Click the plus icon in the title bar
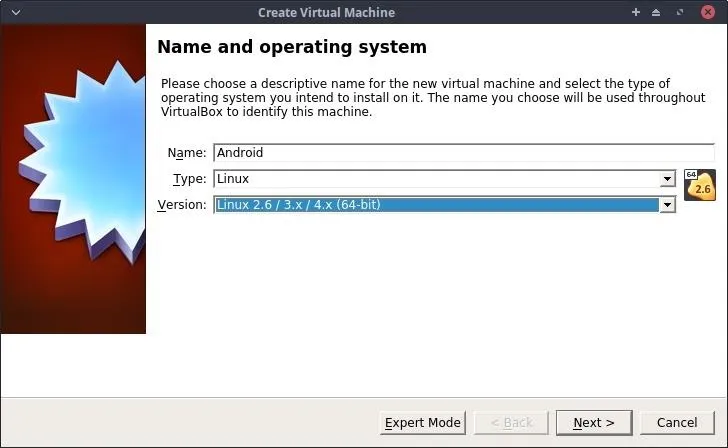The image size is (728, 448). click(x=636, y=12)
